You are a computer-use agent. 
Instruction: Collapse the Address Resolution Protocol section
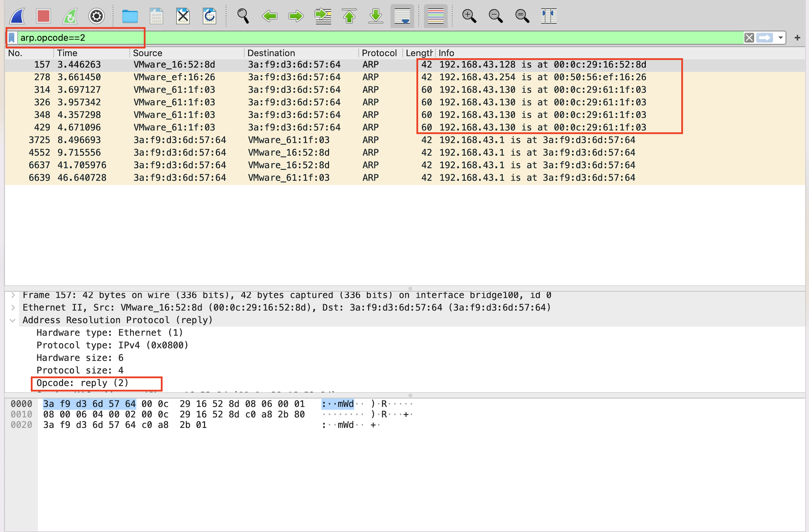(13, 320)
